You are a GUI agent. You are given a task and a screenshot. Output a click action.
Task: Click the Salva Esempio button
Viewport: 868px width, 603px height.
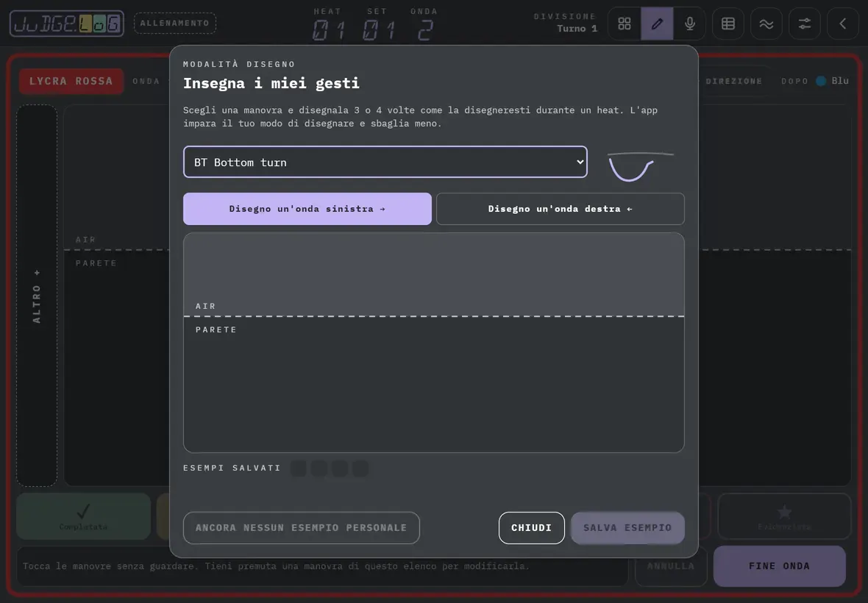(627, 528)
